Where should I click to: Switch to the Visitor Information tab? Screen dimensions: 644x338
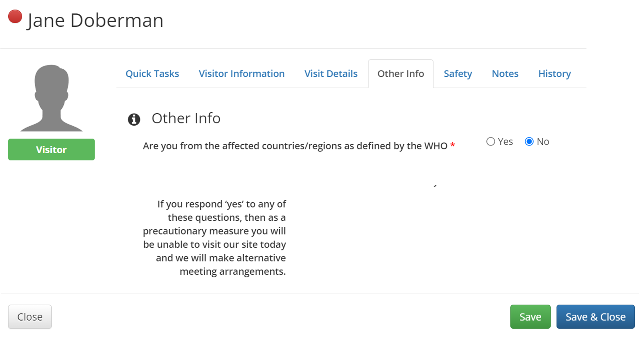pyautogui.click(x=241, y=74)
